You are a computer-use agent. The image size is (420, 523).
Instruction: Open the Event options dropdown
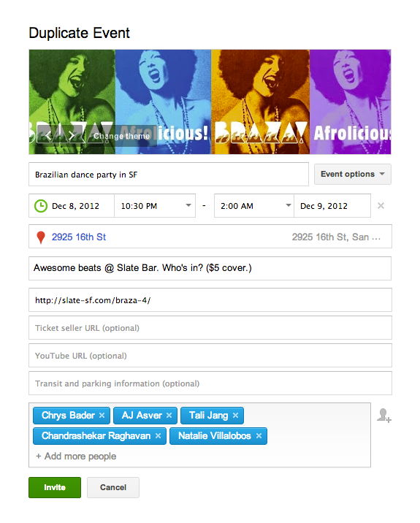(x=353, y=174)
